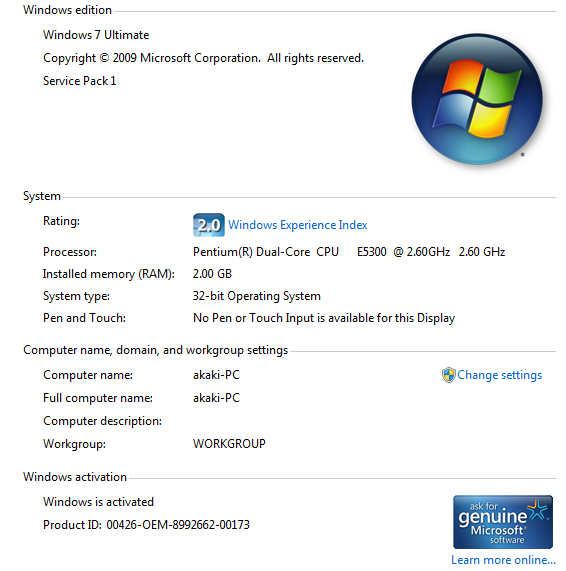Click the Windows is activated text
This screenshot has width=566, height=571.
click(98, 502)
